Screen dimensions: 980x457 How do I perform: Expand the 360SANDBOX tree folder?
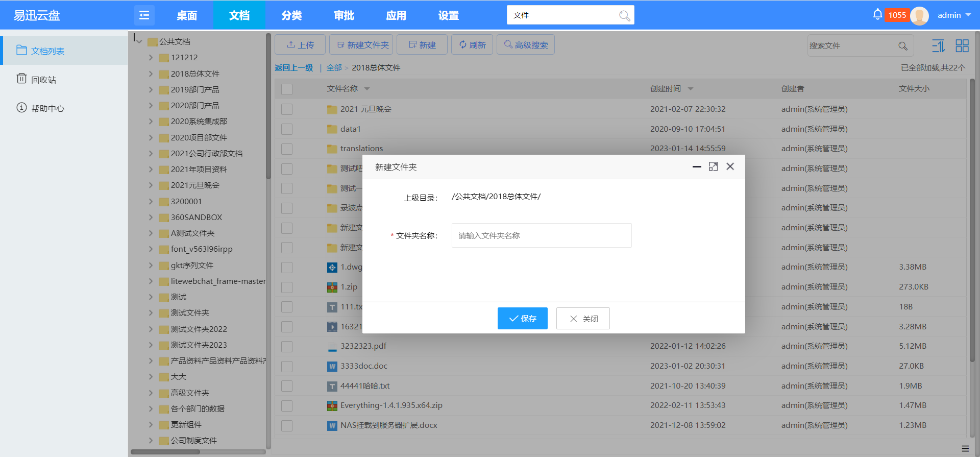[151, 217]
